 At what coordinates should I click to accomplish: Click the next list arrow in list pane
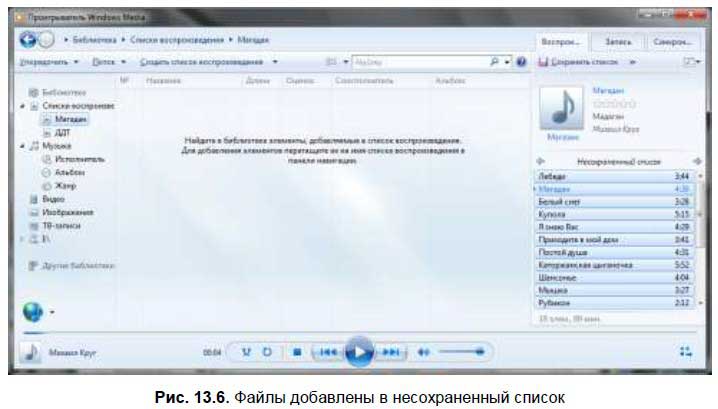[x=697, y=161]
